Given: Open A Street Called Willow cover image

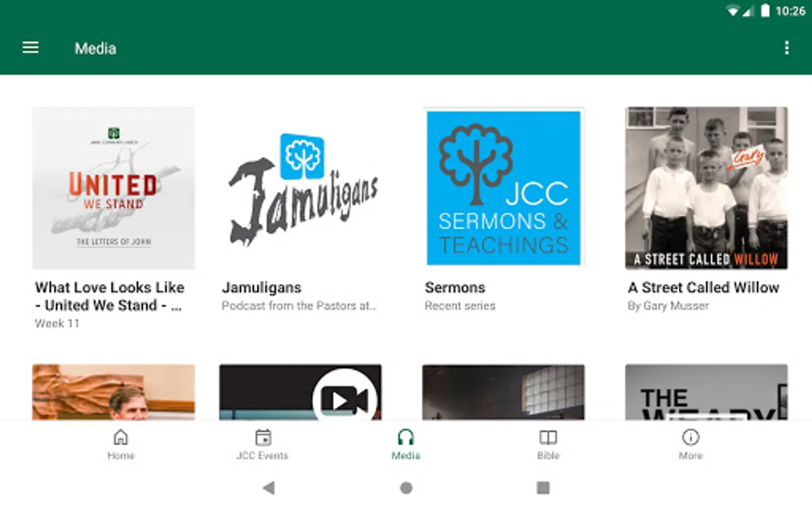Looking at the screenshot, I should click(707, 188).
